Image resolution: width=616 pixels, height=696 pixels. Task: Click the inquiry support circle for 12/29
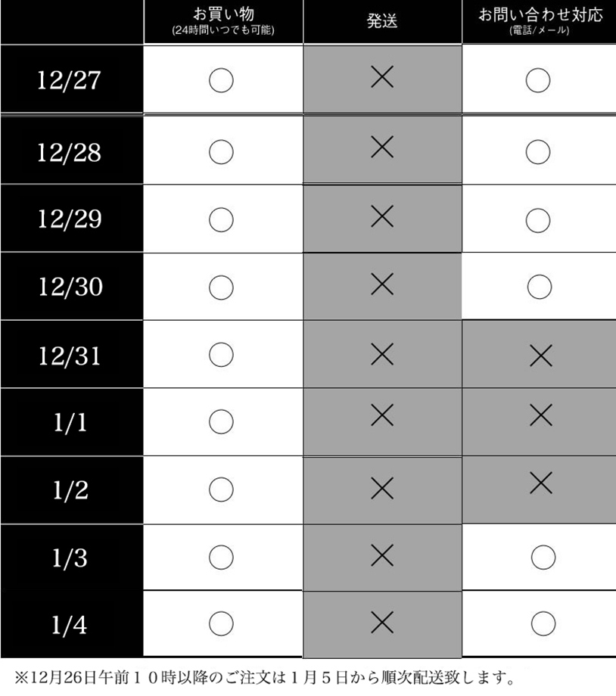point(537,219)
